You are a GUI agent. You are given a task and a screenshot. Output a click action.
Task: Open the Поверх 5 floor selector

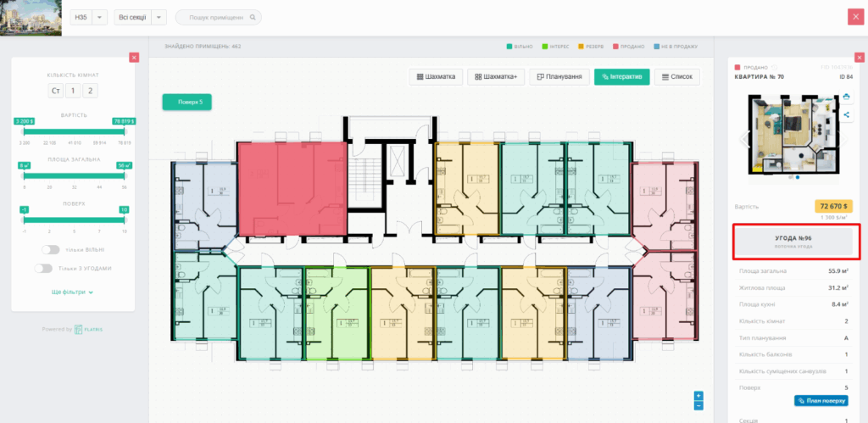pyautogui.click(x=186, y=102)
